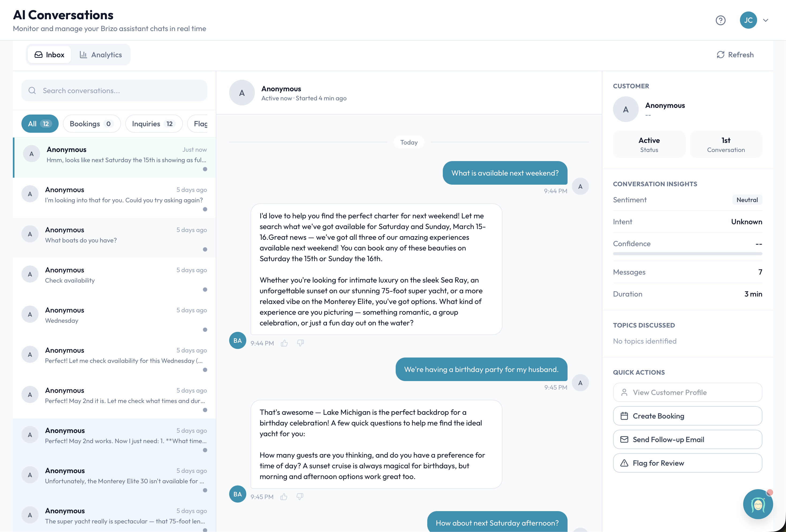Flag this conversation for review

coord(687,463)
